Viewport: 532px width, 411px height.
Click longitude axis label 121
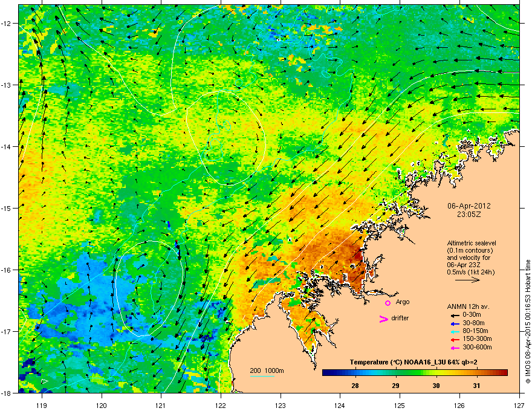pyautogui.click(x=161, y=405)
